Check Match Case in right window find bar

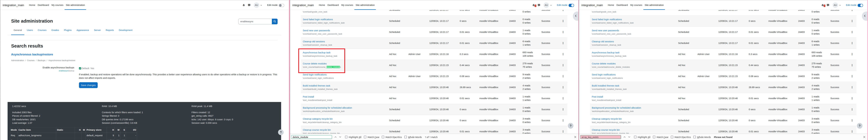[654, 137]
